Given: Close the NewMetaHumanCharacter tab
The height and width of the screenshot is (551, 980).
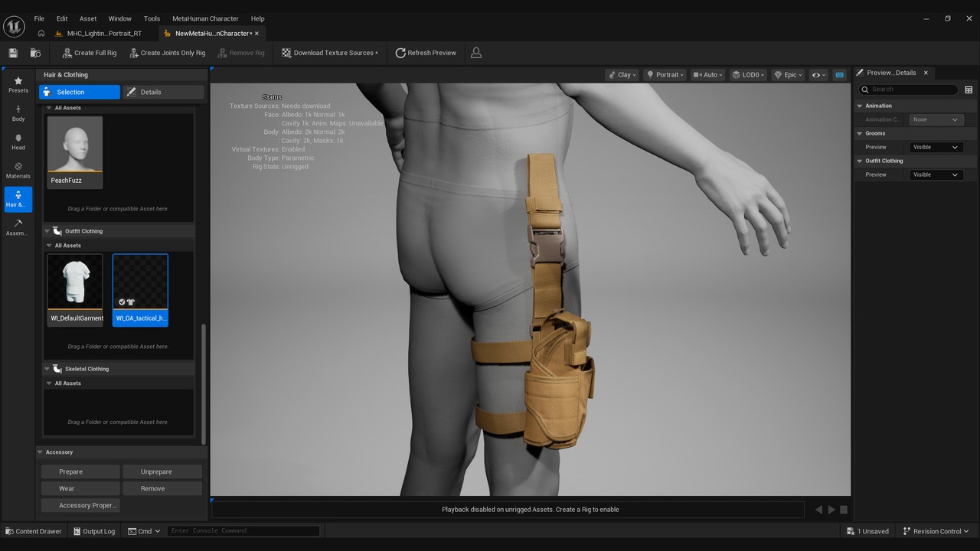Looking at the screenshot, I should pyautogui.click(x=256, y=34).
